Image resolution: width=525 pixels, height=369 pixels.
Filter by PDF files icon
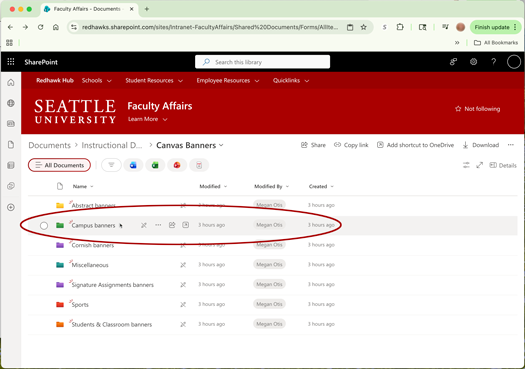point(199,165)
